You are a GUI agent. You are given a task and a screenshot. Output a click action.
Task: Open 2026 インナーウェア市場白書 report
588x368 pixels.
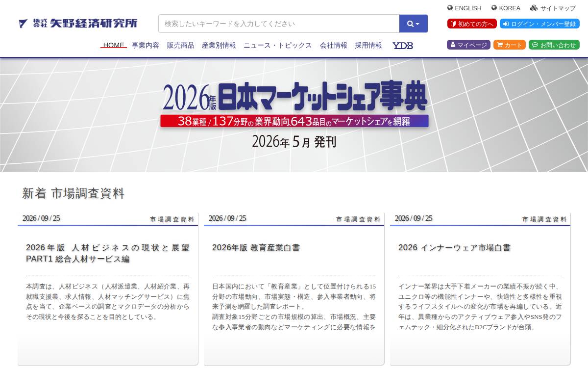(454, 248)
